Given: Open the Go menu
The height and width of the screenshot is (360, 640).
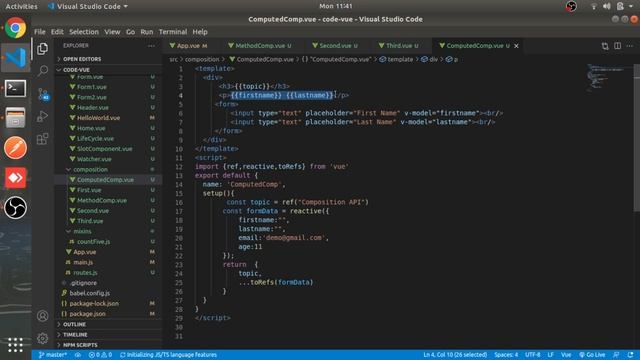Looking at the screenshot, I should coord(130,32).
